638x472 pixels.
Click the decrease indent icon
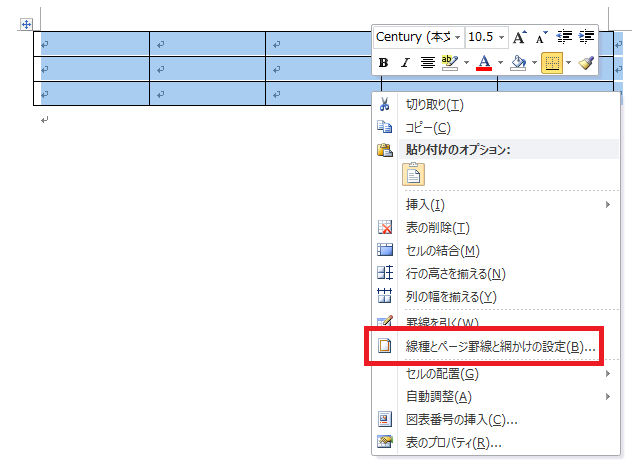tap(565, 37)
